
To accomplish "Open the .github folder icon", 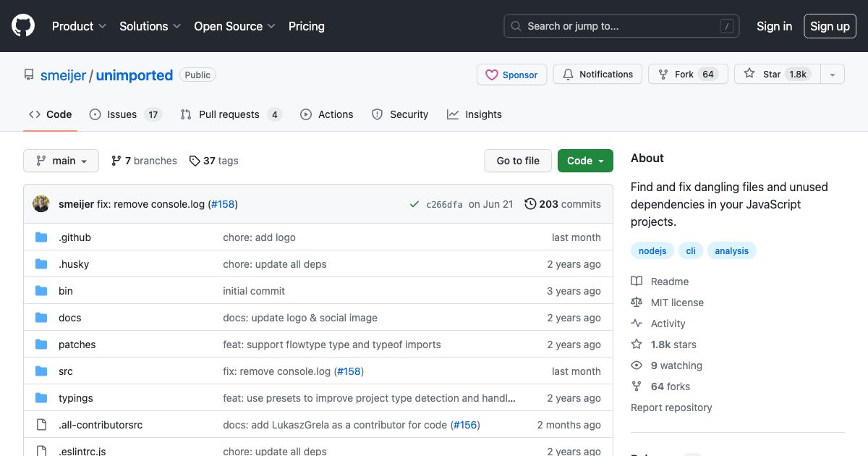I will [x=41, y=237].
